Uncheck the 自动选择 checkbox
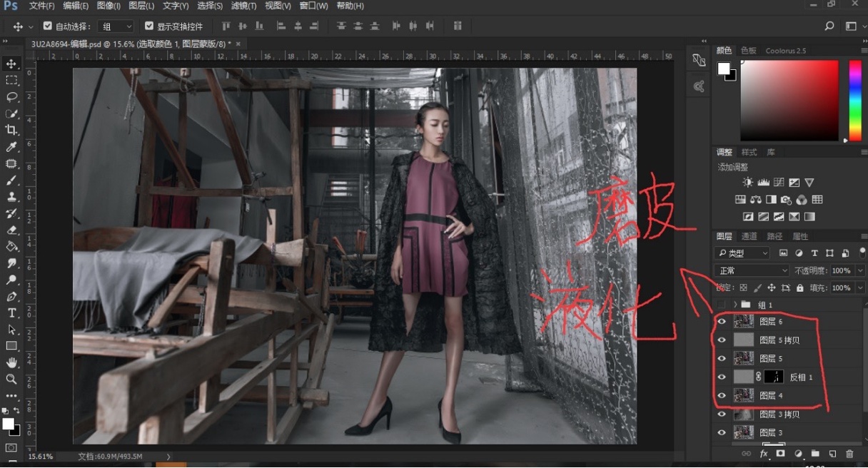Viewport: 868px width, 468px height. pos(48,26)
